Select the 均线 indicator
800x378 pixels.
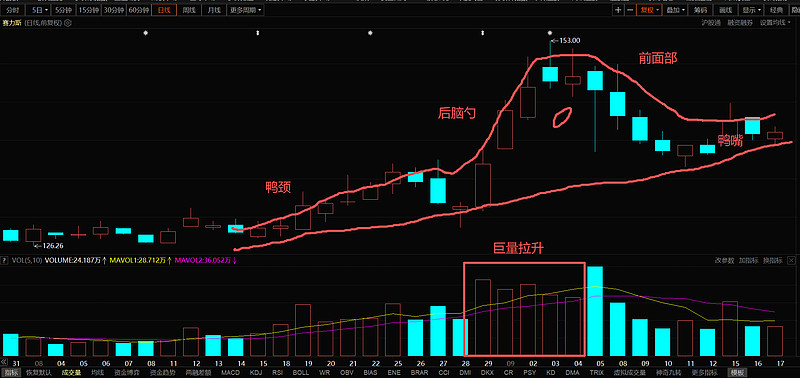click(x=97, y=373)
